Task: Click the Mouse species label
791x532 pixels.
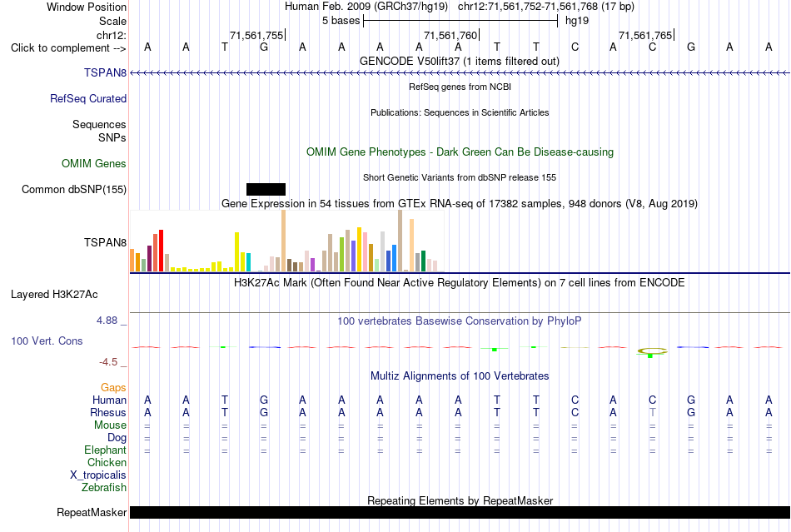Action: 110,425
